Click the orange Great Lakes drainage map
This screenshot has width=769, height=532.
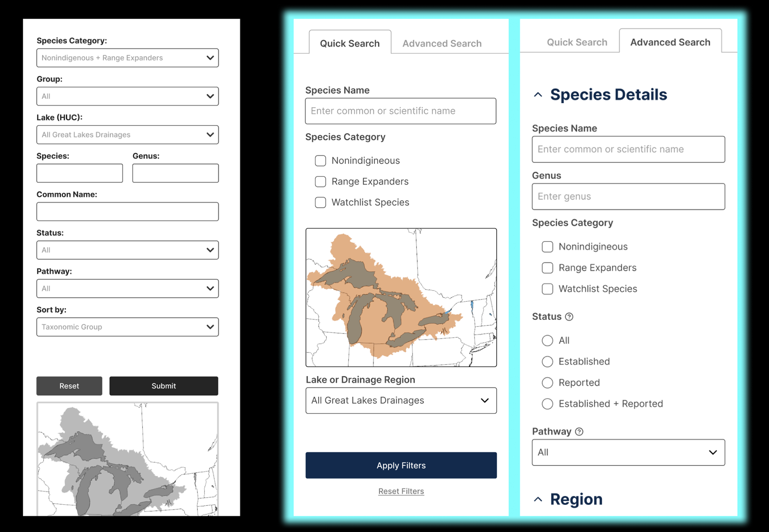point(401,297)
